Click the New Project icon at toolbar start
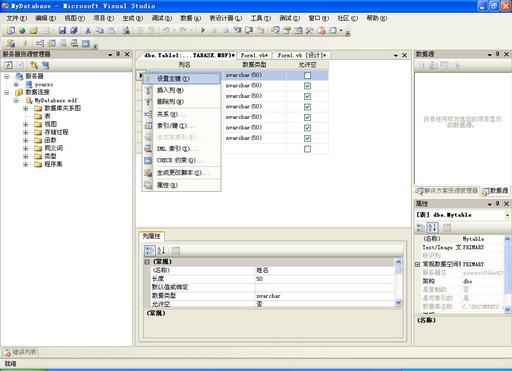 point(11,31)
